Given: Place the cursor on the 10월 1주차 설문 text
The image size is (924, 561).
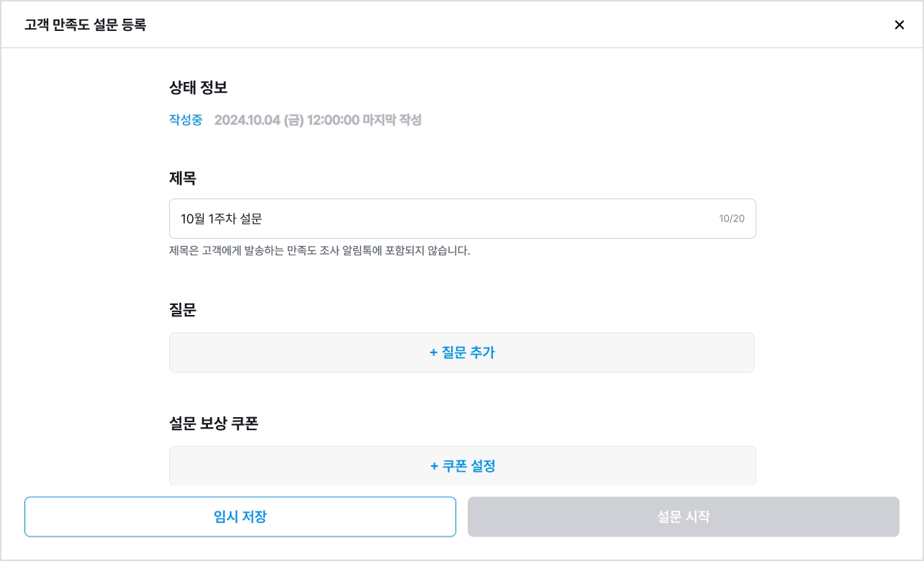Looking at the screenshot, I should click(x=221, y=219).
